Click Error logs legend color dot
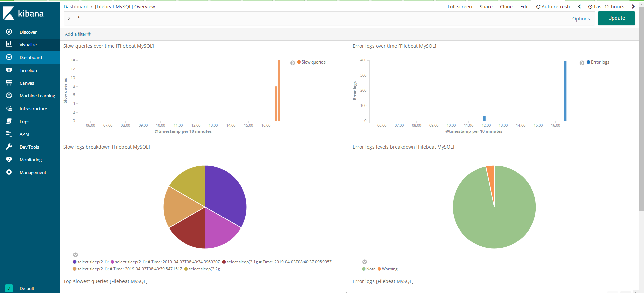 (x=588, y=62)
